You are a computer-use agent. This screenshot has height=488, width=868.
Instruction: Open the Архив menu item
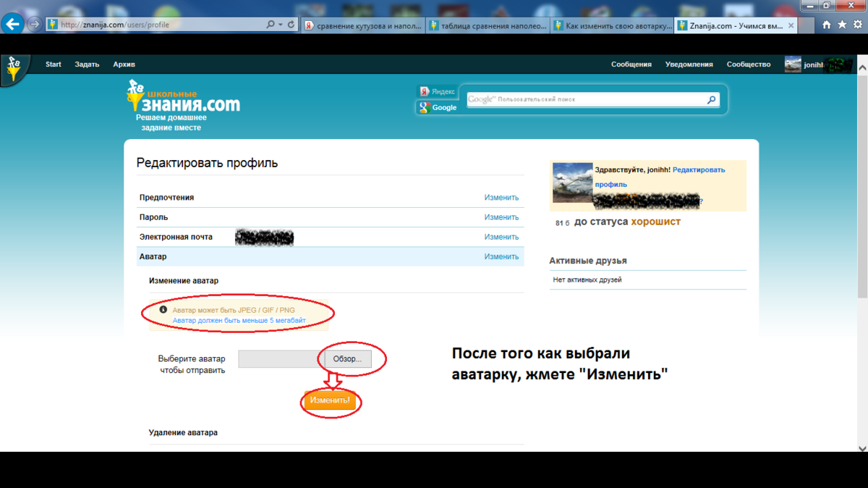point(124,64)
